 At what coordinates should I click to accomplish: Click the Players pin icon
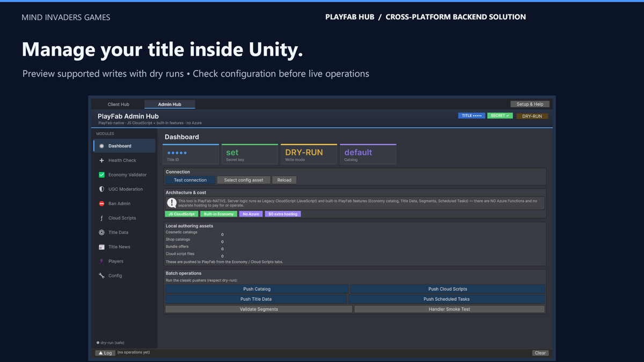[102, 261]
